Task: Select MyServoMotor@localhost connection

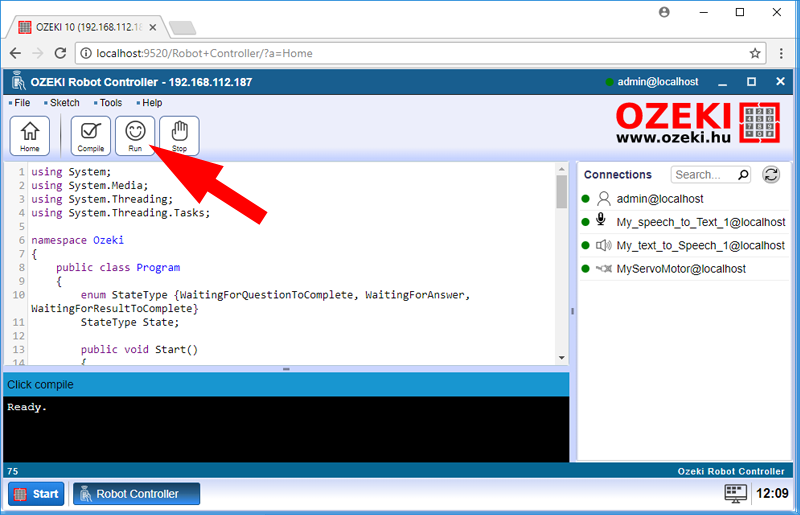Action: pyautogui.click(x=680, y=269)
